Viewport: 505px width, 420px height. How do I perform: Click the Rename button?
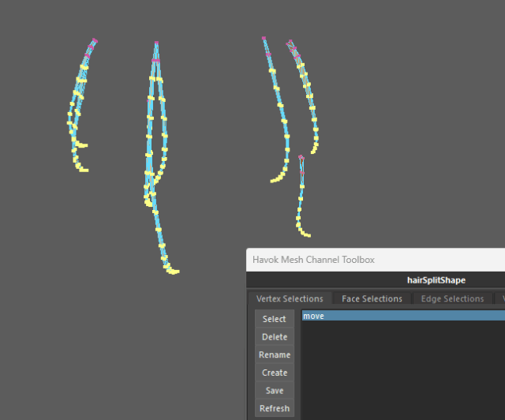pyautogui.click(x=274, y=354)
